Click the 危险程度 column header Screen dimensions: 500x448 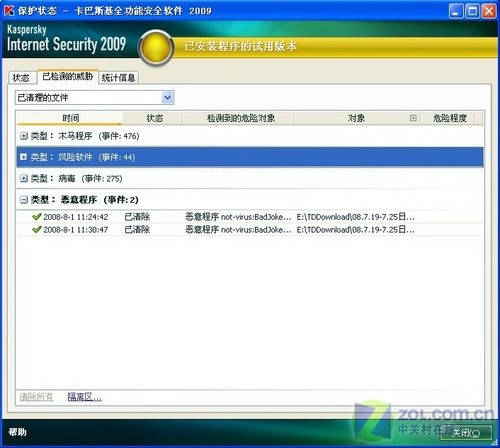click(x=449, y=118)
